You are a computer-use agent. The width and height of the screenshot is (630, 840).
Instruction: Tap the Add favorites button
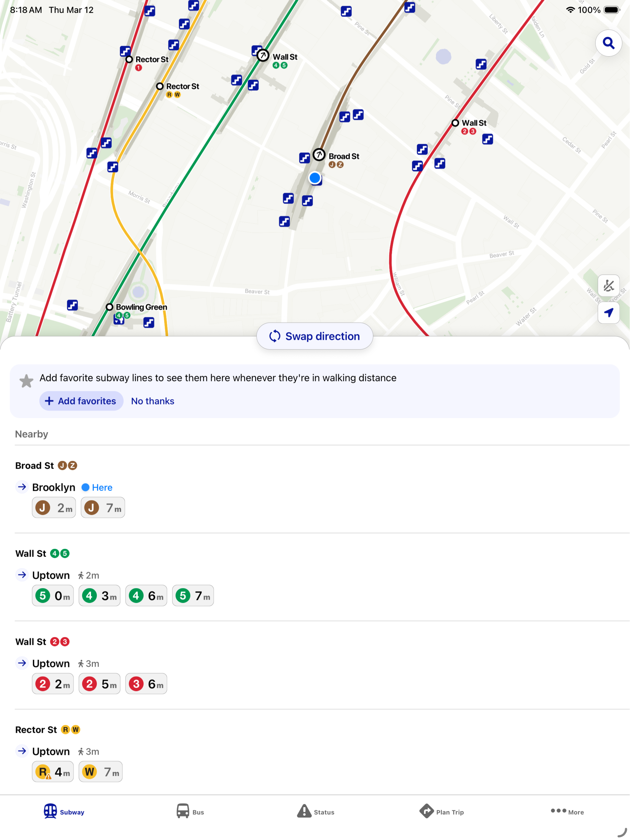[81, 401]
